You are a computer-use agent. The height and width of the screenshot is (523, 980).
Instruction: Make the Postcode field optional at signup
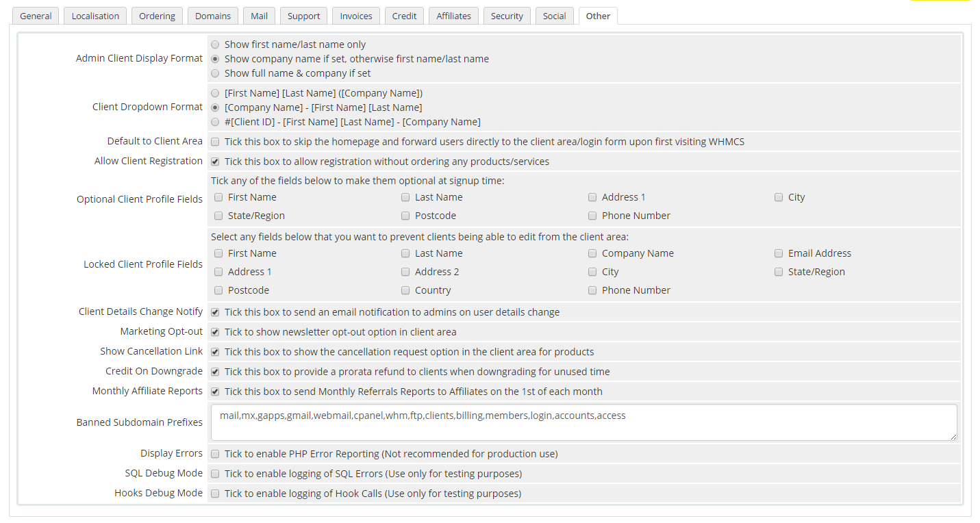[406, 216]
